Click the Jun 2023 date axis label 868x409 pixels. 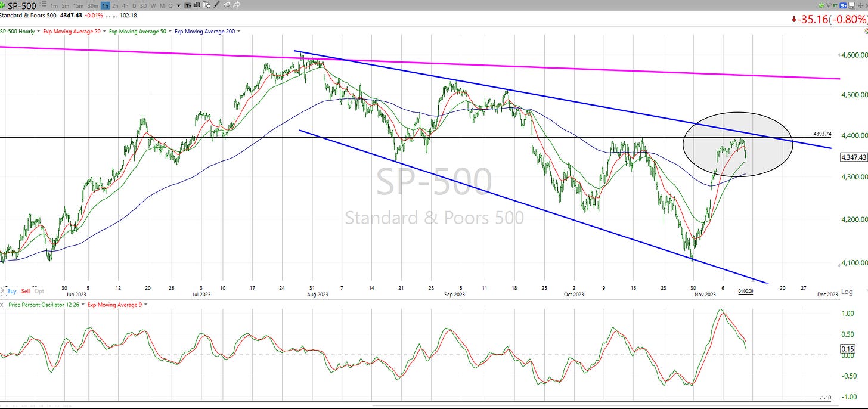point(76,294)
